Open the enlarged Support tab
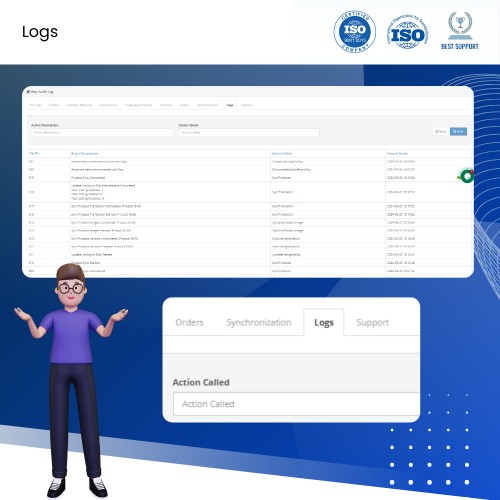 [x=373, y=322]
